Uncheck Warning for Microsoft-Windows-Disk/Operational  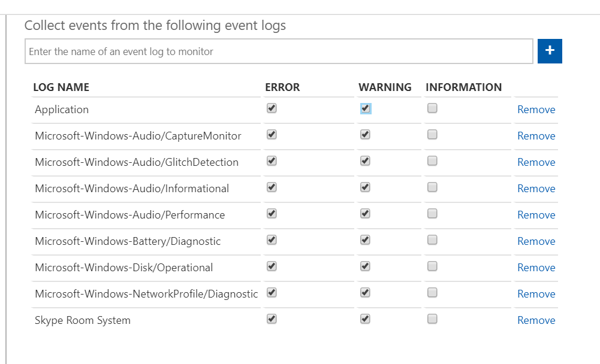366,266
